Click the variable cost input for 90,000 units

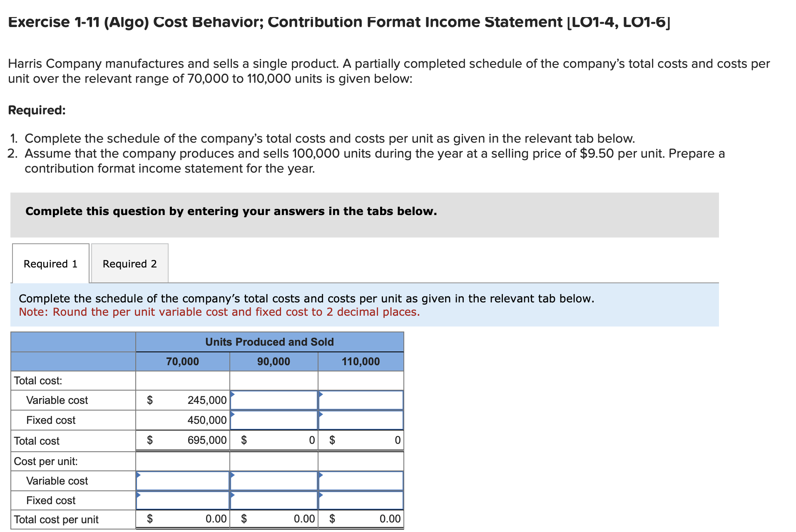pyautogui.click(x=274, y=400)
